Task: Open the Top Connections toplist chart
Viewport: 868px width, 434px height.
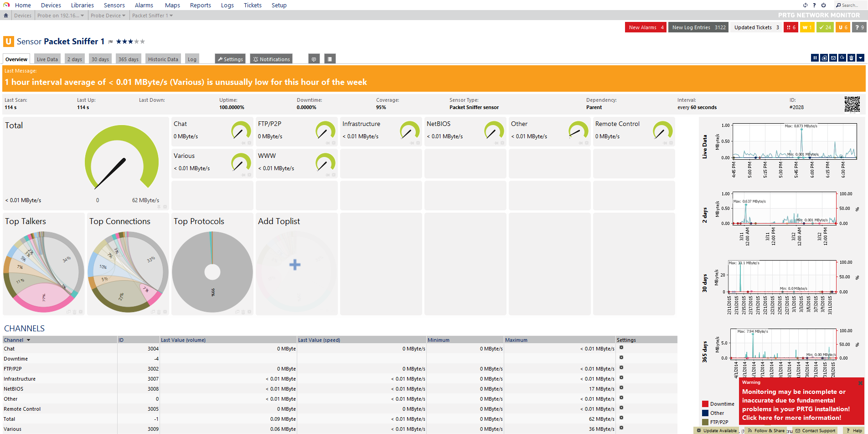Action: [x=128, y=272]
